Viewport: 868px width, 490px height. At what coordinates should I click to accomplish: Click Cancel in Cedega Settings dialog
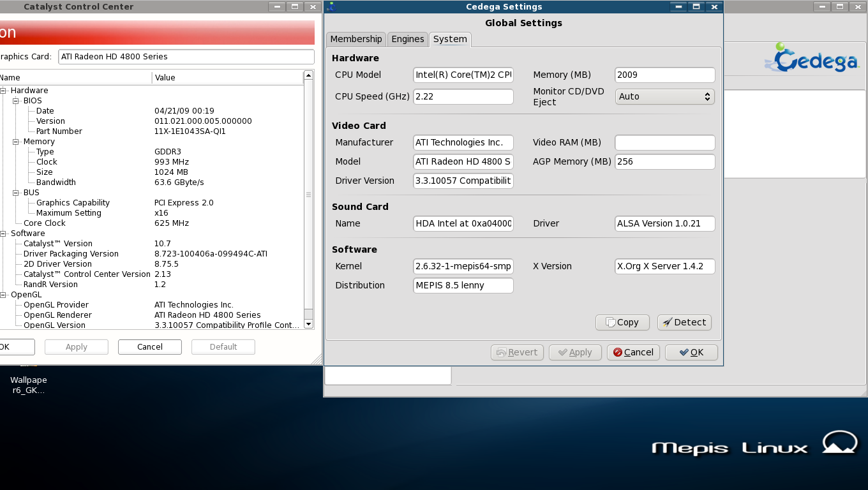pyautogui.click(x=634, y=352)
